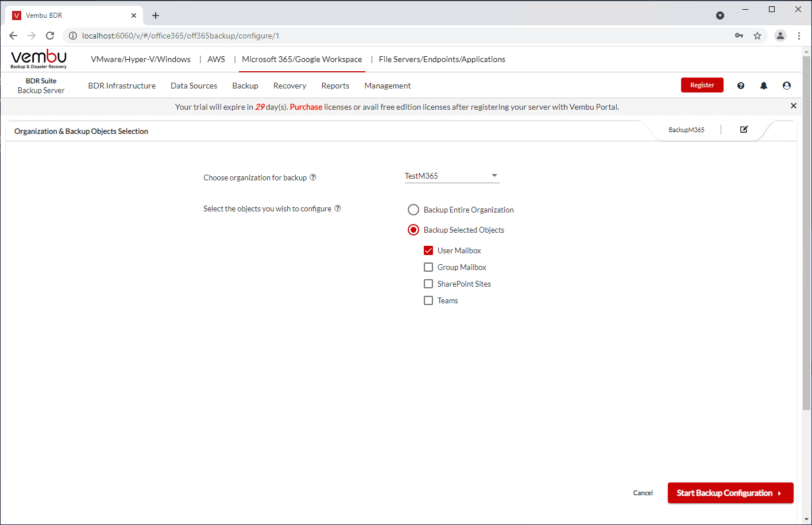
Task: Open the Chrome three-dot menu
Action: [799, 36]
